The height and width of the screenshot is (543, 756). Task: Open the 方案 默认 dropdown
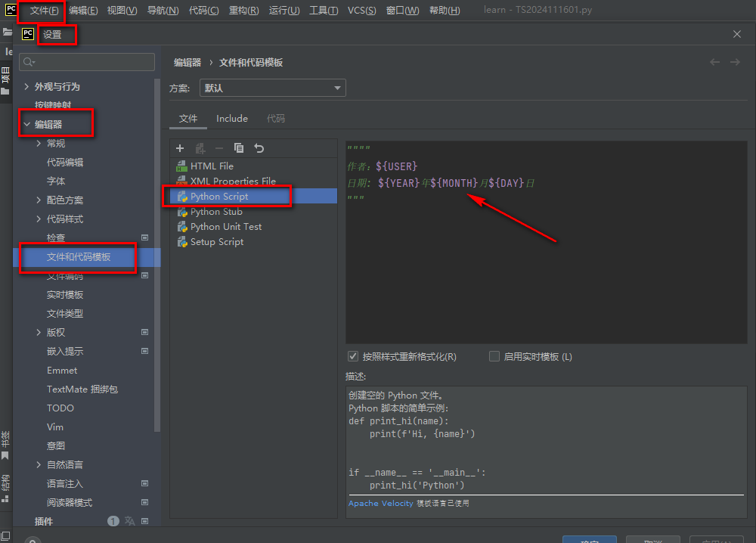[272, 88]
